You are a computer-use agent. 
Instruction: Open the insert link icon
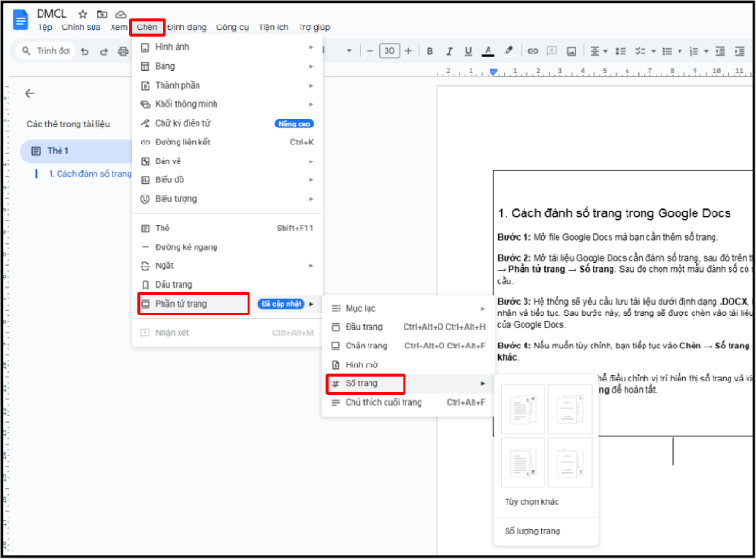[x=533, y=52]
